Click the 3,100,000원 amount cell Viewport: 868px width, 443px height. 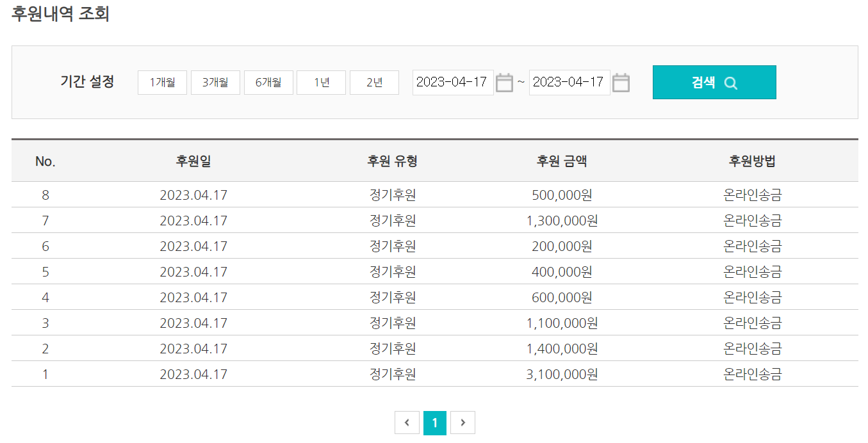(x=562, y=375)
